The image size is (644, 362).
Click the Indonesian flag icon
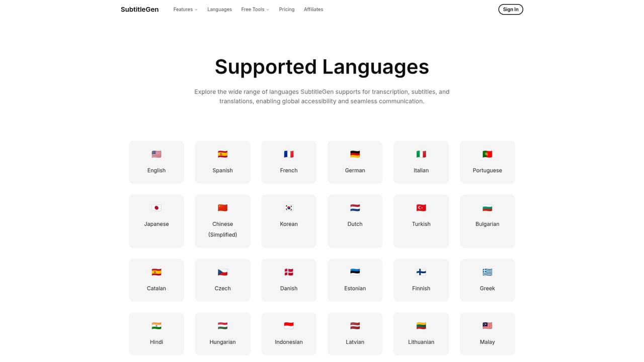[x=289, y=326]
